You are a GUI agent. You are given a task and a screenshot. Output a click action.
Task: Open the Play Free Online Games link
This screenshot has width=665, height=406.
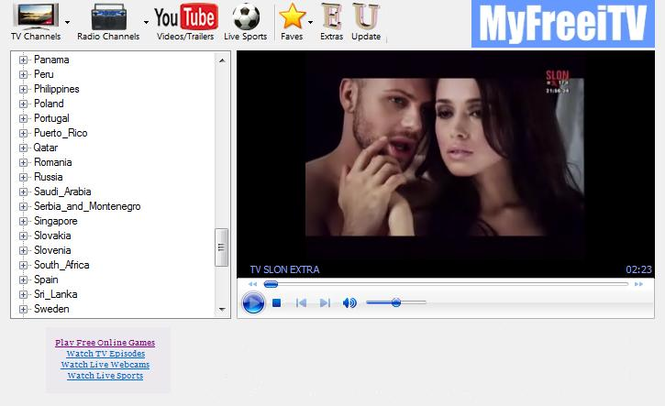click(x=105, y=343)
